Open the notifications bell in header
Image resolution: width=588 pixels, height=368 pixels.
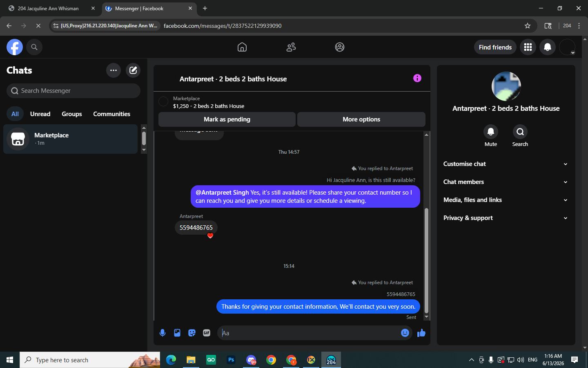[x=548, y=47]
